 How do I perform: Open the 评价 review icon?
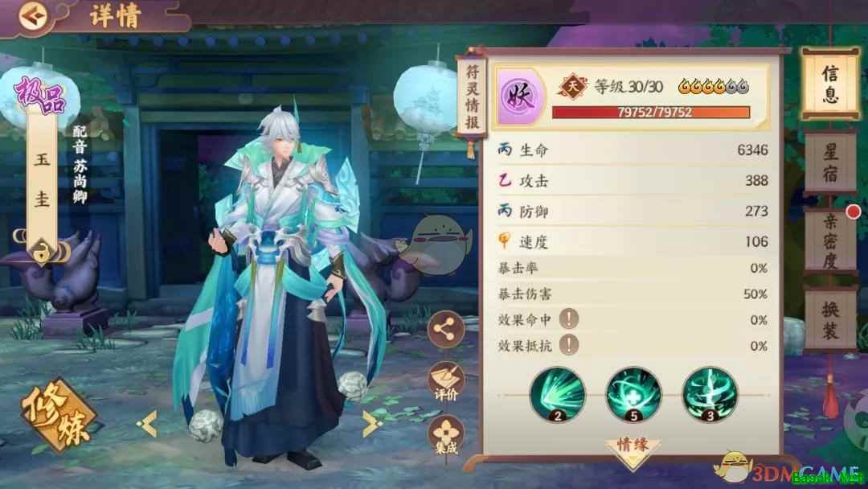(446, 381)
